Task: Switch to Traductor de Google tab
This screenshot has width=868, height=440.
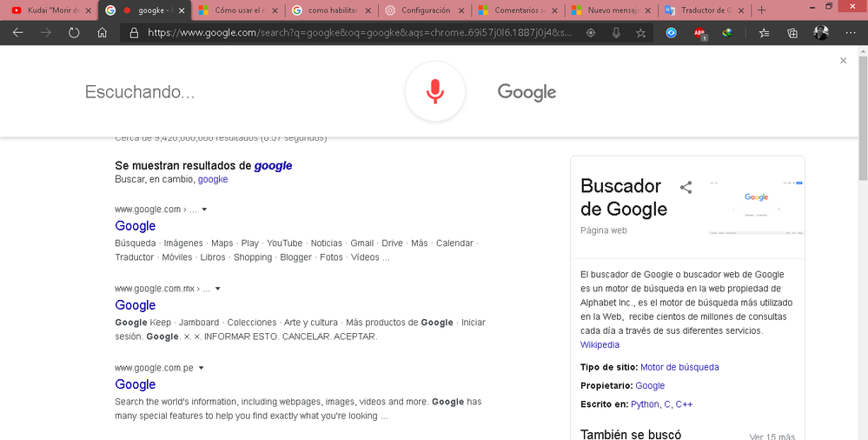Action: pyautogui.click(x=706, y=10)
